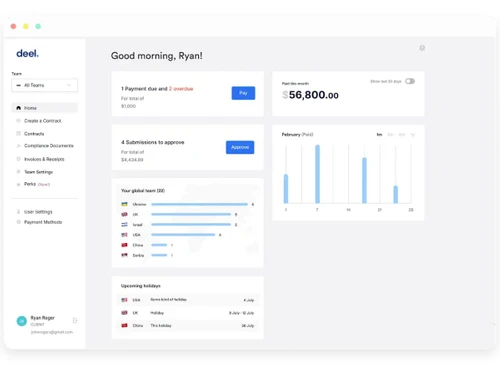The width and height of the screenshot is (500, 375).
Task: Click the Ukraine flag icon
Action: point(124,204)
